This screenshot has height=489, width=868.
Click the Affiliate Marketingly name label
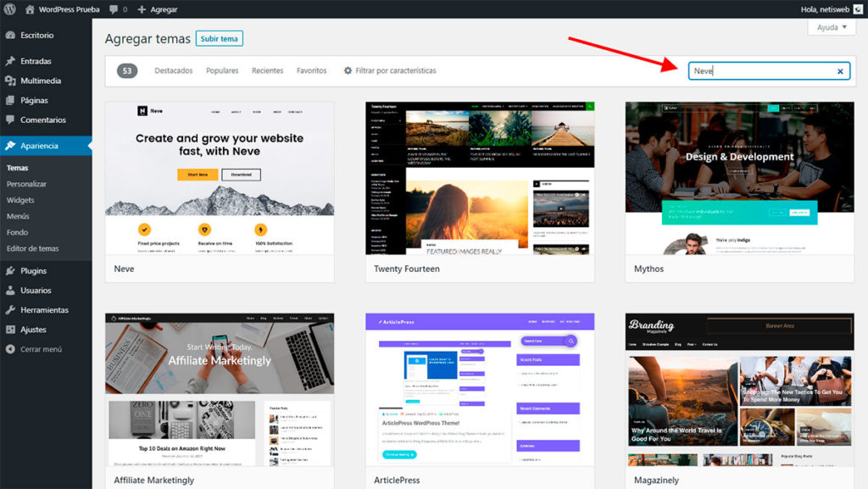point(154,481)
